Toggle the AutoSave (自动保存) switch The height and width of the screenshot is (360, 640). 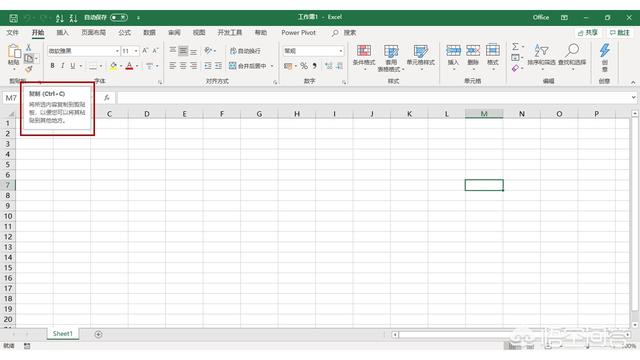[119, 18]
